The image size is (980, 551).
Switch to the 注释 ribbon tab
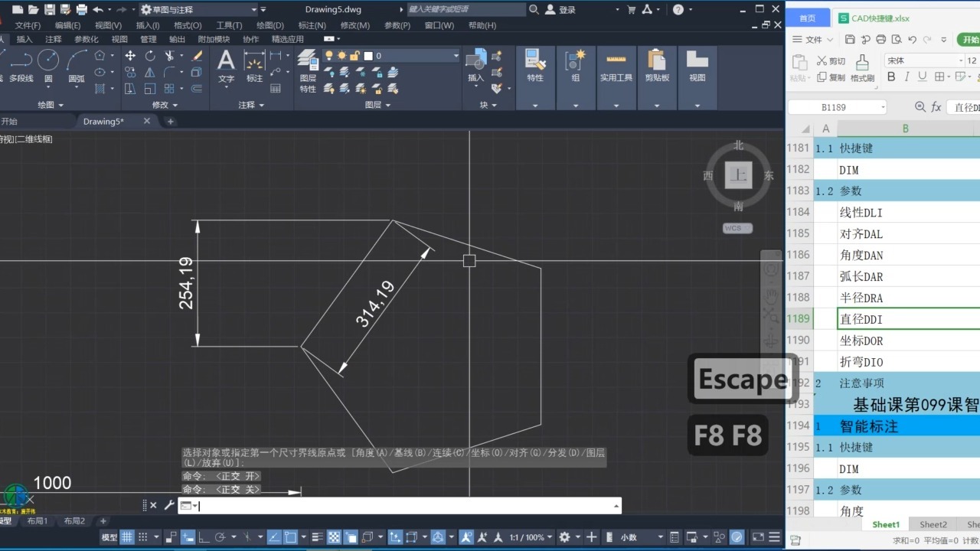pos(54,39)
